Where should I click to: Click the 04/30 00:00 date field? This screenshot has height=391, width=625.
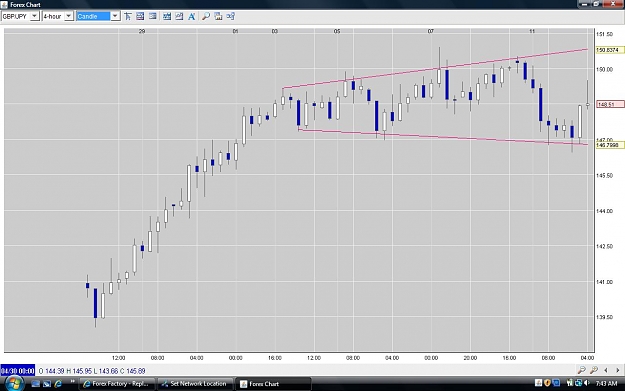click(x=18, y=371)
